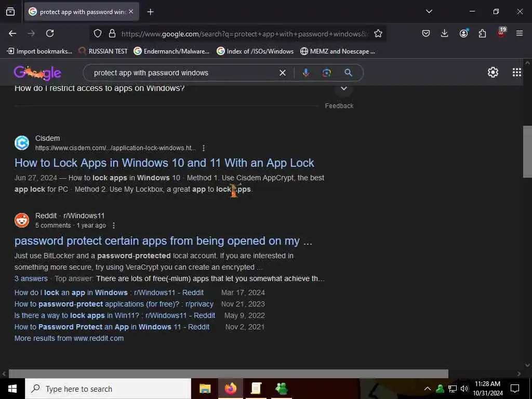Open the Windows Start menu
The height and width of the screenshot is (399, 532).
pyautogui.click(x=12, y=389)
